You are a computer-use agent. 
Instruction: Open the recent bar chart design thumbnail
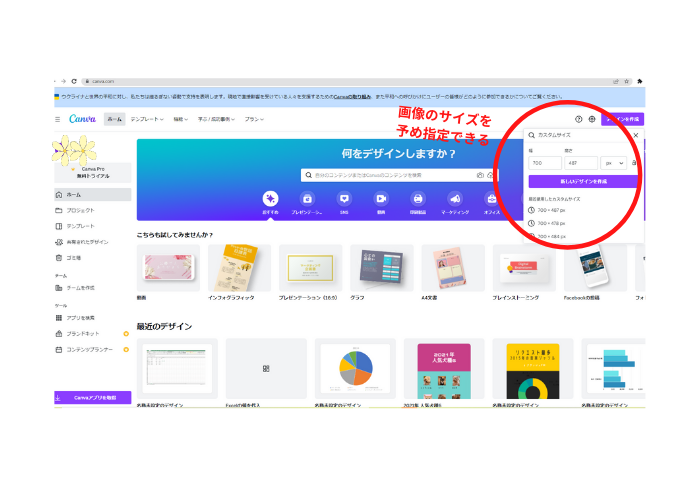point(613,369)
